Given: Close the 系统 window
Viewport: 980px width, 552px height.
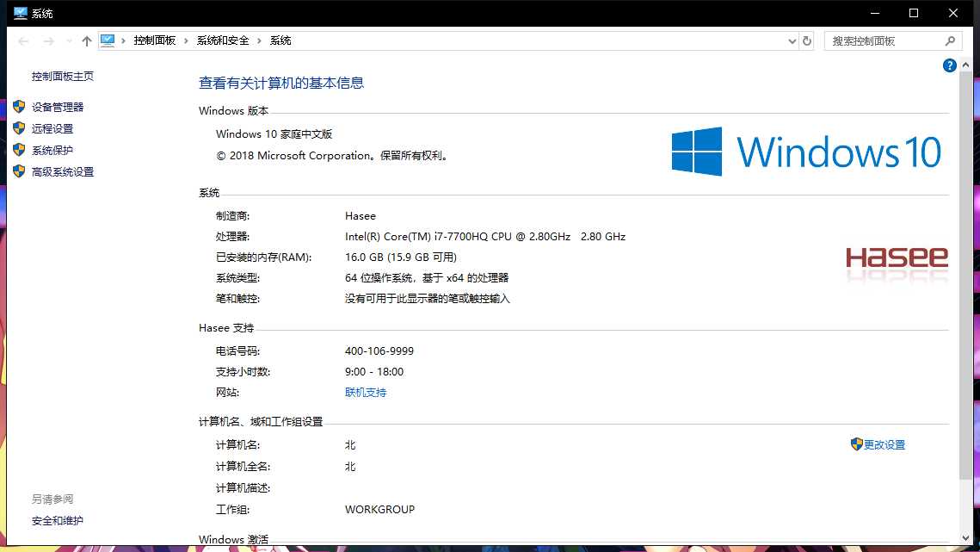Looking at the screenshot, I should coord(953,13).
